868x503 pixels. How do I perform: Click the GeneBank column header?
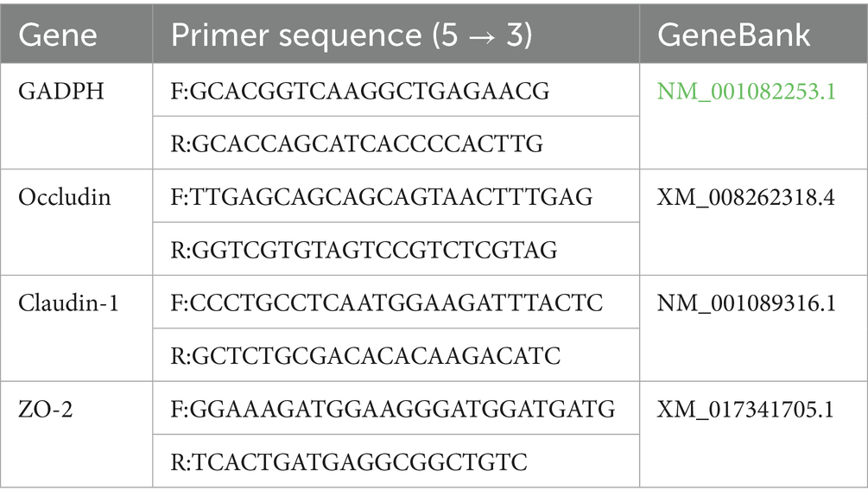click(x=734, y=35)
